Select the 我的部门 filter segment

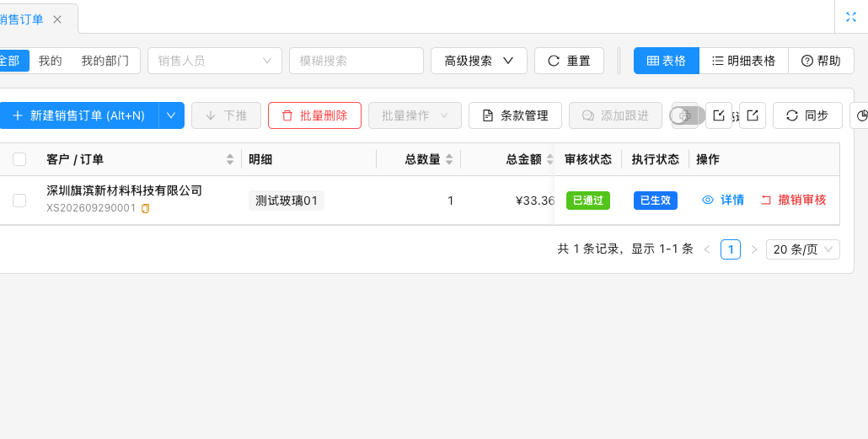[x=104, y=61]
